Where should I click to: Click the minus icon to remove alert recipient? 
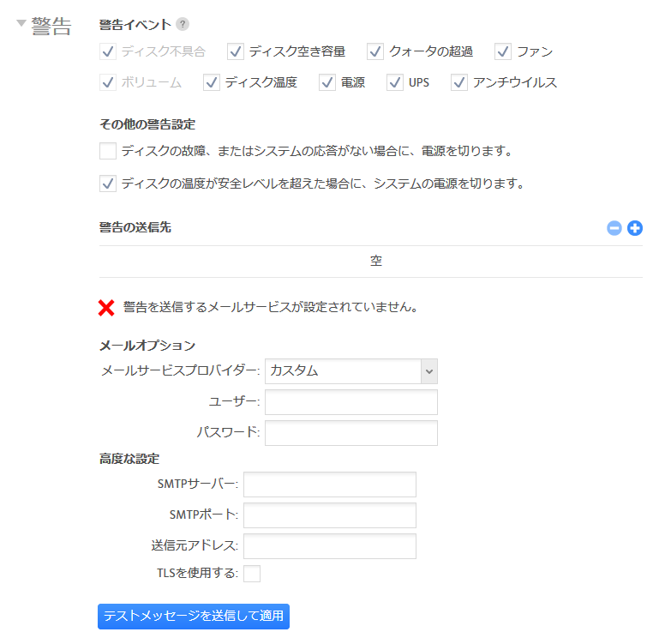click(x=614, y=228)
